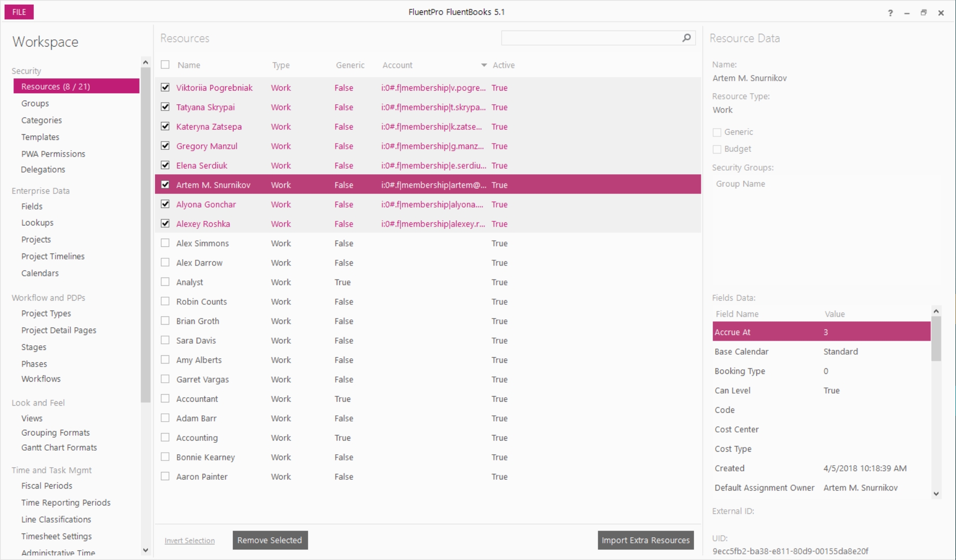Click Viktoriia Pogrebniak account value

(x=433, y=88)
